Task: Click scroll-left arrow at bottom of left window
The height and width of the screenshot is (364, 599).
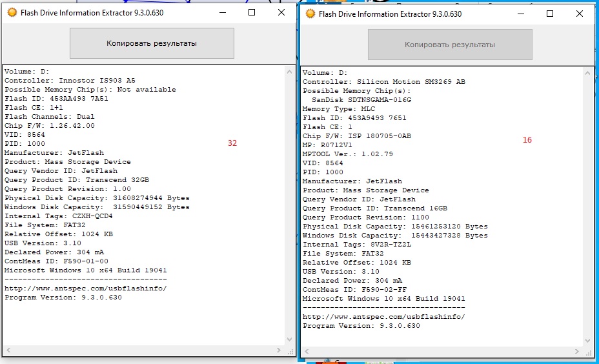Action: [x=8, y=350]
